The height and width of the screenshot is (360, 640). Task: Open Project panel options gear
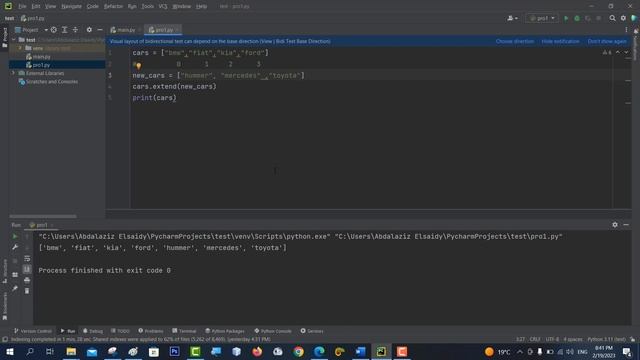tap(89, 30)
